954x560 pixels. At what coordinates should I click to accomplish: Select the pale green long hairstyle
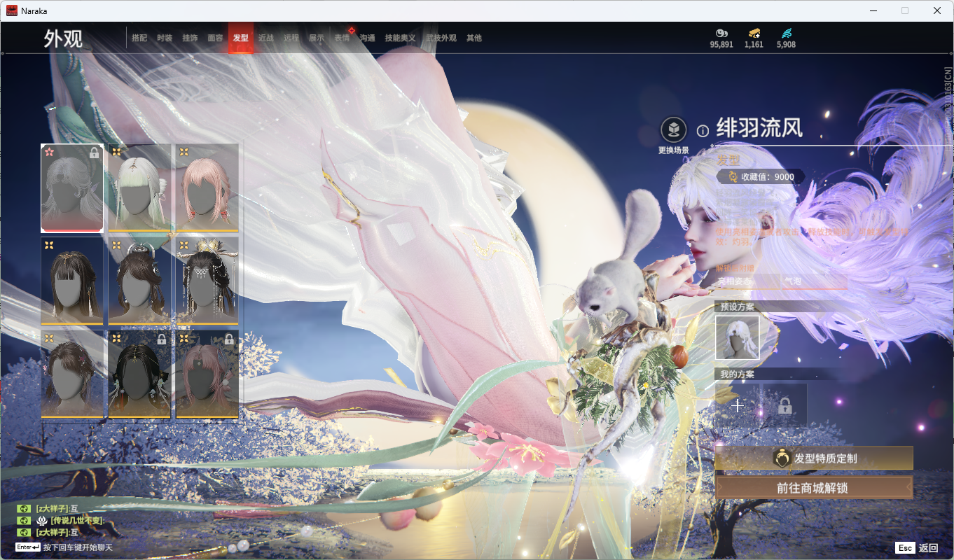pos(139,188)
